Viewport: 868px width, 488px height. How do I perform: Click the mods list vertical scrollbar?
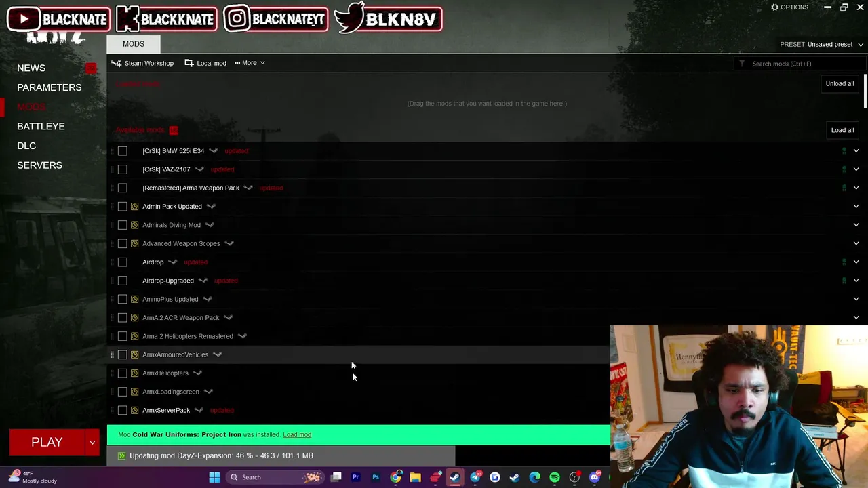coord(865,91)
